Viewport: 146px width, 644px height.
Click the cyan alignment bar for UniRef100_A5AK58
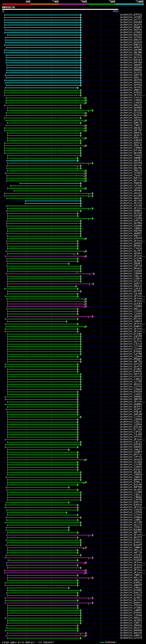(50, 183)
